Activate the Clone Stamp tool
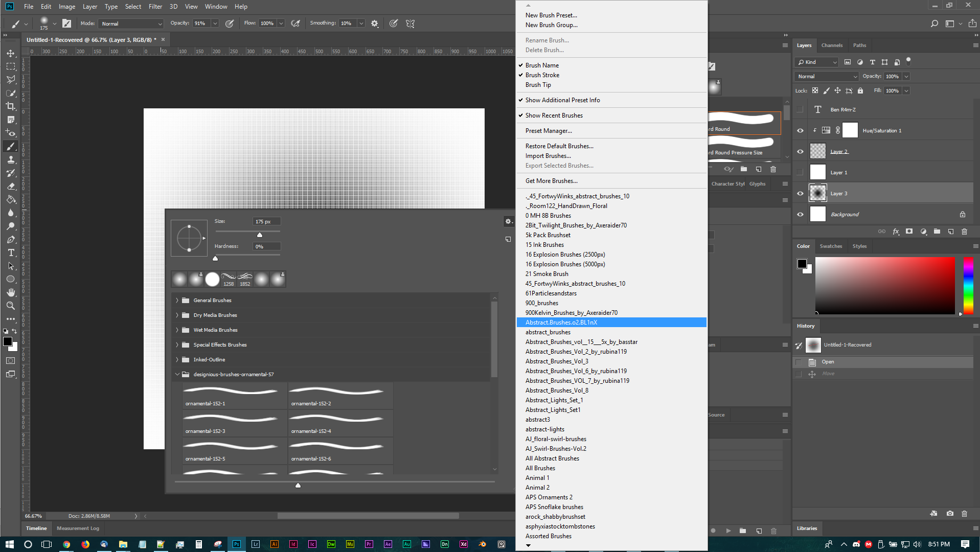 tap(10, 159)
